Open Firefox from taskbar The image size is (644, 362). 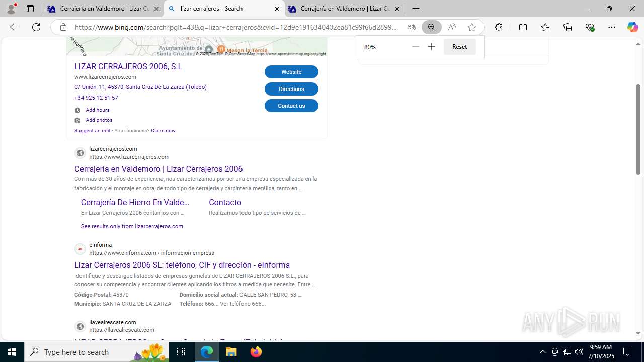tap(256, 352)
